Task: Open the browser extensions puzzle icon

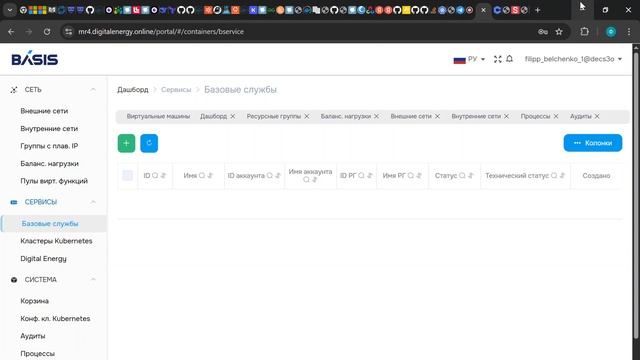Action: (584, 31)
